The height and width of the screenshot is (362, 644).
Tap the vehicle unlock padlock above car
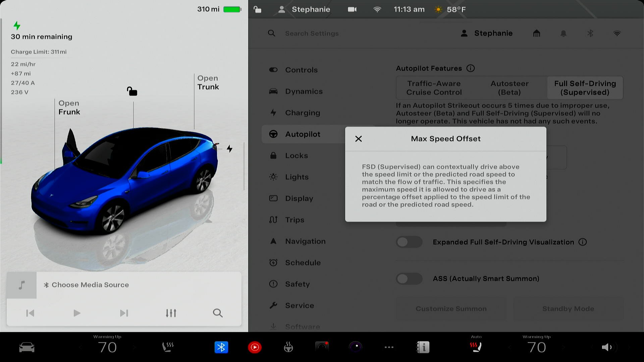pyautogui.click(x=132, y=91)
